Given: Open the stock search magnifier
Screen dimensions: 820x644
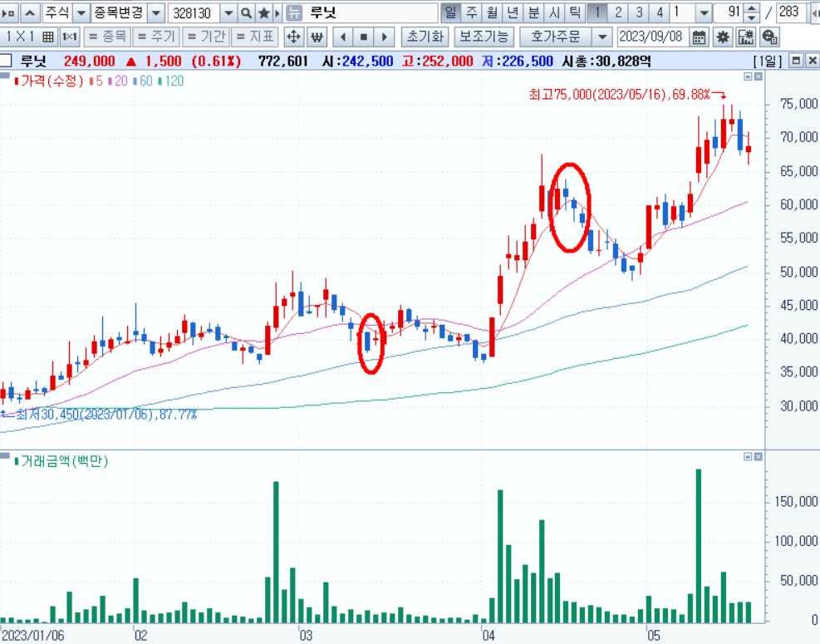Looking at the screenshot, I should coord(246,12).
